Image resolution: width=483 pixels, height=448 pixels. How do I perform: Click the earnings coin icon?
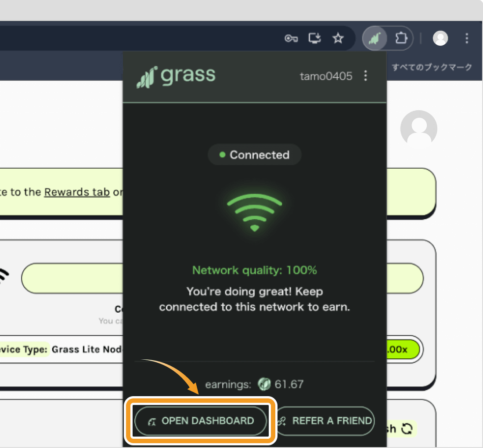(x=264, y=384)
